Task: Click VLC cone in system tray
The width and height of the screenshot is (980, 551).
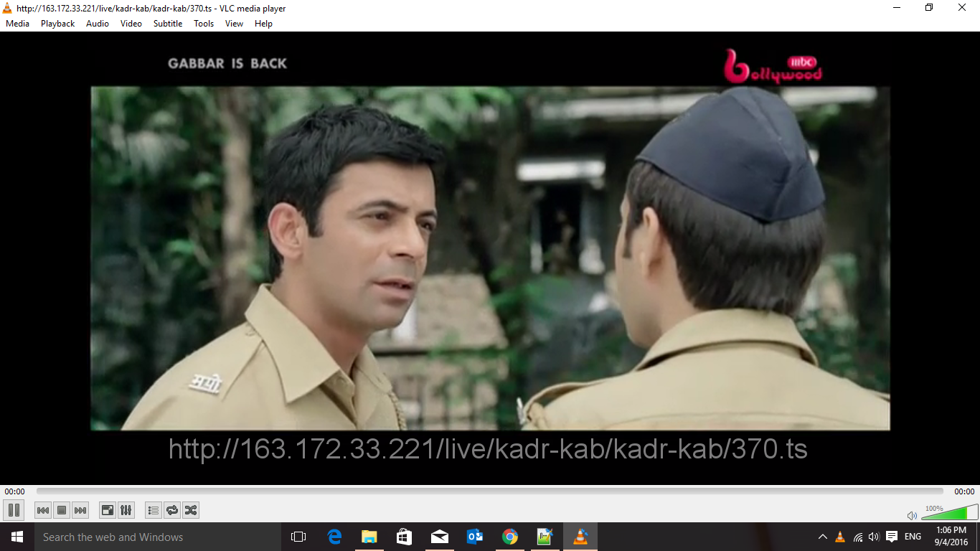Action: coord(840,537)
